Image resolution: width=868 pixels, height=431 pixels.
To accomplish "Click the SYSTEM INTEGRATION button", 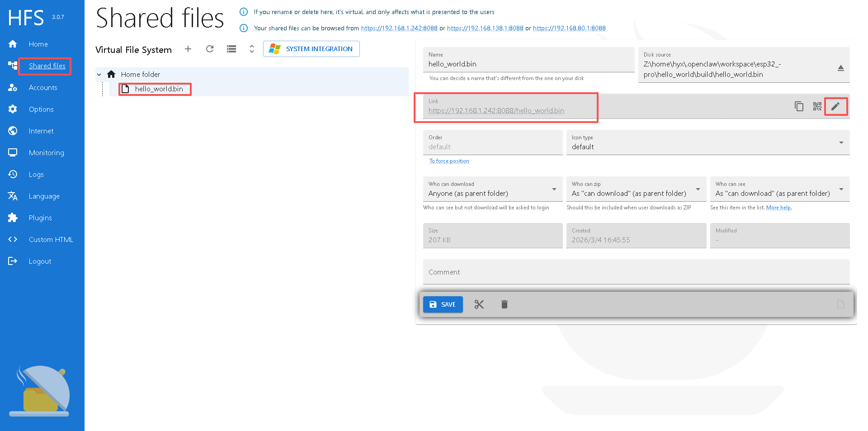I will pyautogui.click(x=311, y=49).
